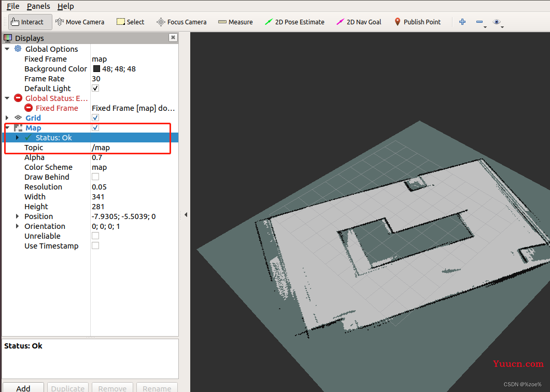Click the red Fixed Frame error icon
The height and width of the screenshot is (392, 550).
click(x=29, y=108)
